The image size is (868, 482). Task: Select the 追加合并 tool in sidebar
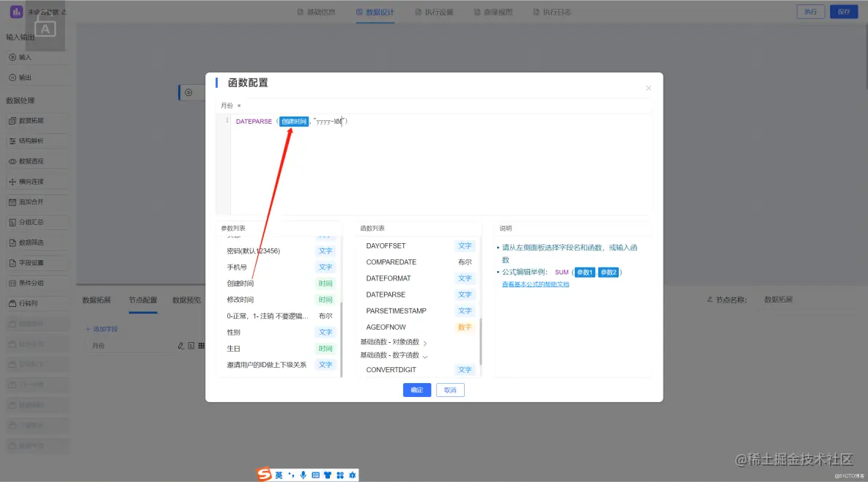(37, 202)
